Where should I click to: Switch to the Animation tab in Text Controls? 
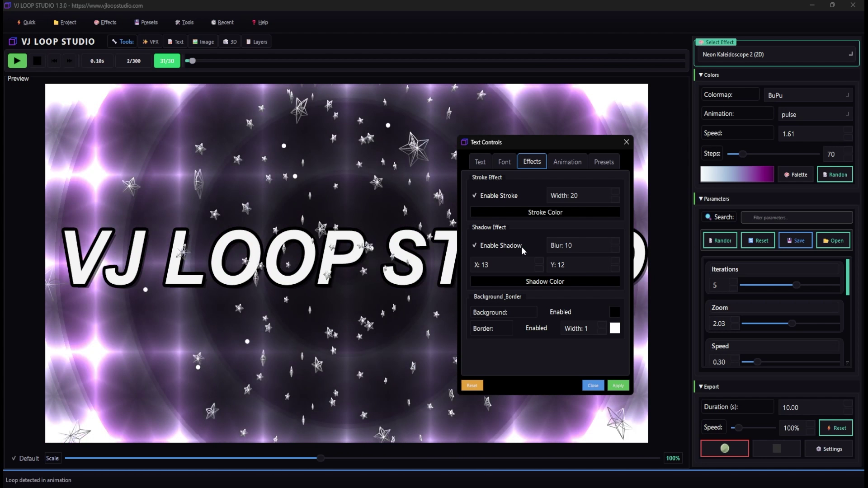(x=567, y=161)
